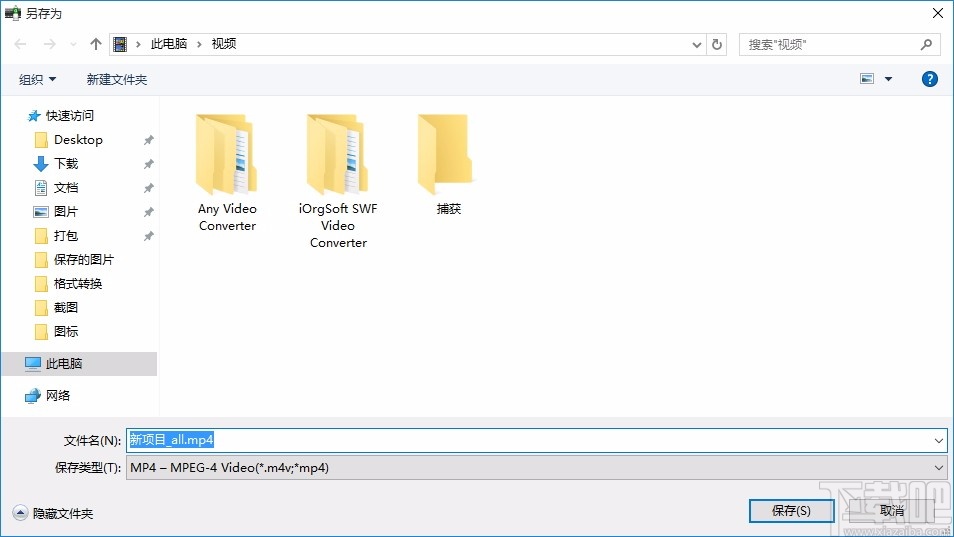Select the Any Video Converter folder
Viewport: 954px width, 537px height.
point(227,173)
